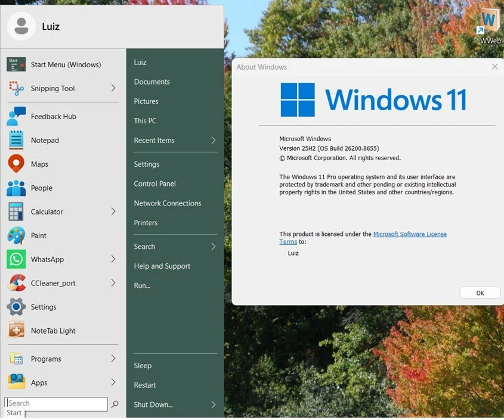Open the WWeb desktop shortcut icon
The image size is (504, 420).
point(489,21)
